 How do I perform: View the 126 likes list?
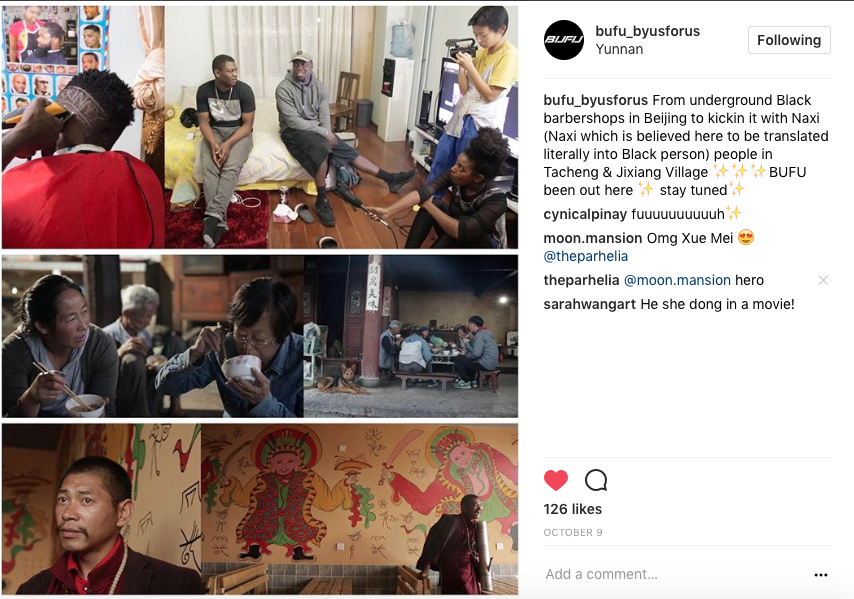(572, 509)
